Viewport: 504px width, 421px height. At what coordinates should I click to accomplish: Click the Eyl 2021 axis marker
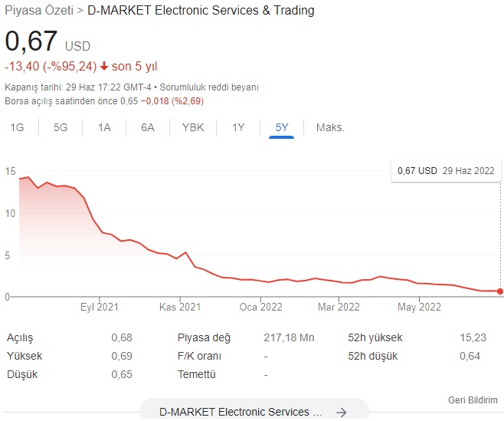(100, 307)
